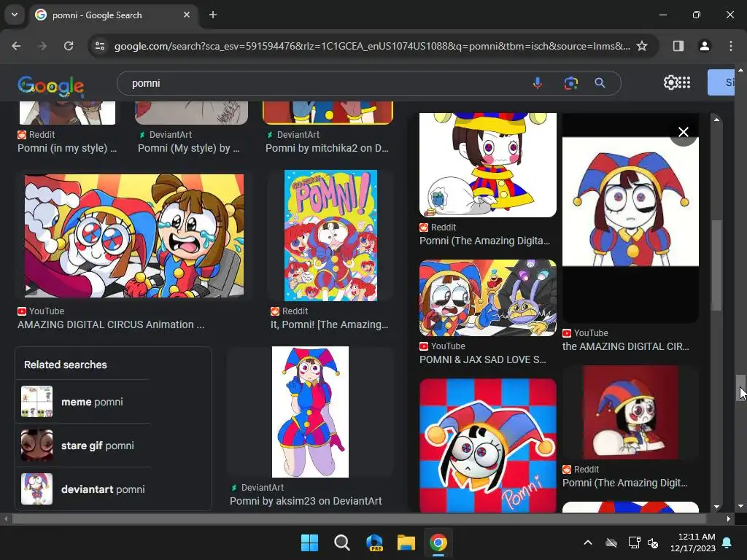
Task: Open meme pomni related thumbnail image
Action: tap(36, 402)
